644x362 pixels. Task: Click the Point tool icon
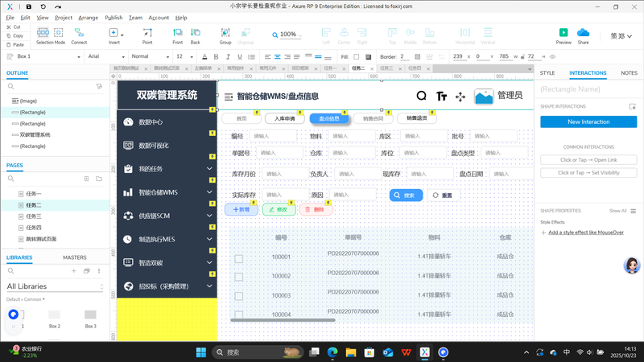click(x=147, y=34)
